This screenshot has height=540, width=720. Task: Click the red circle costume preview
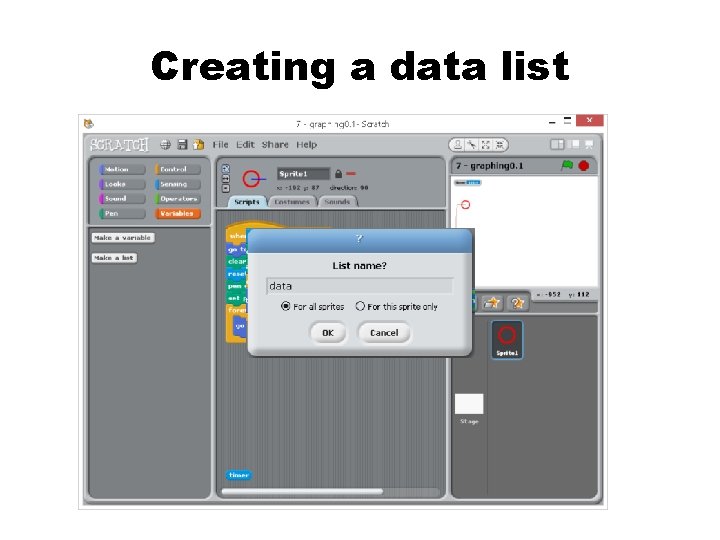[253, 179]
